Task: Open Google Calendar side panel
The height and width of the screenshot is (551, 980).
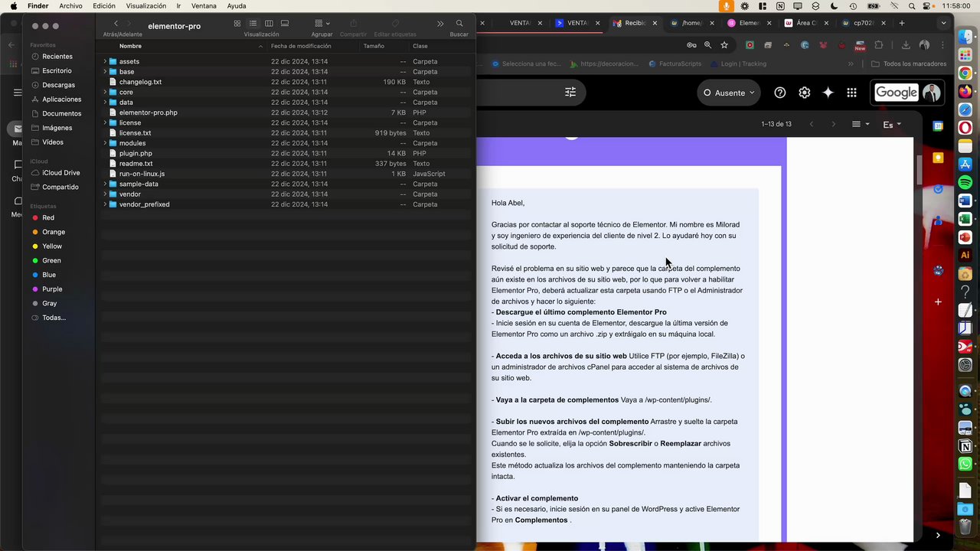Action: pyautogui.click(x=938, y=126)
